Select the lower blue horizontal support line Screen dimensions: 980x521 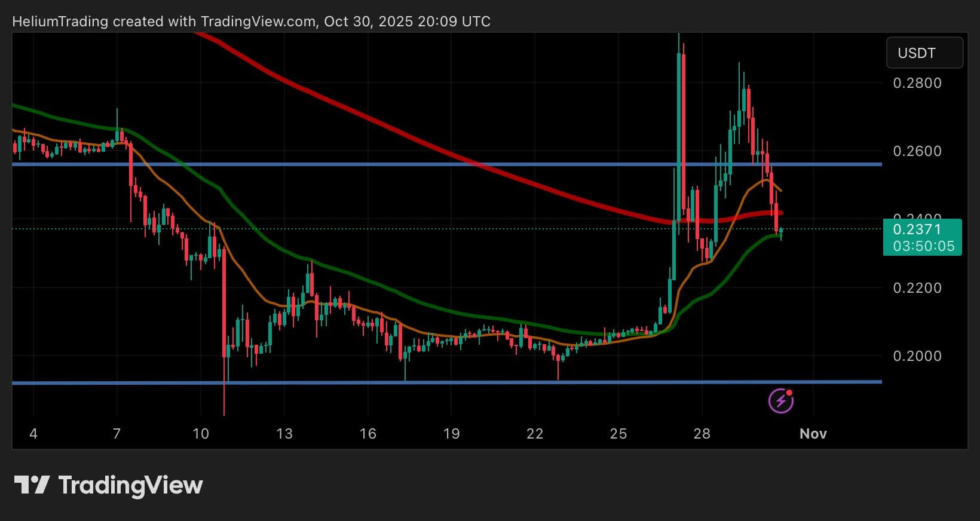point(418,382)
